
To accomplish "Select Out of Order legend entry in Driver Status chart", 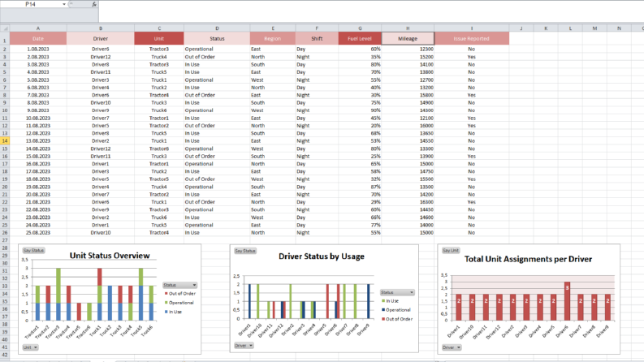I will (x=397, y=319).
